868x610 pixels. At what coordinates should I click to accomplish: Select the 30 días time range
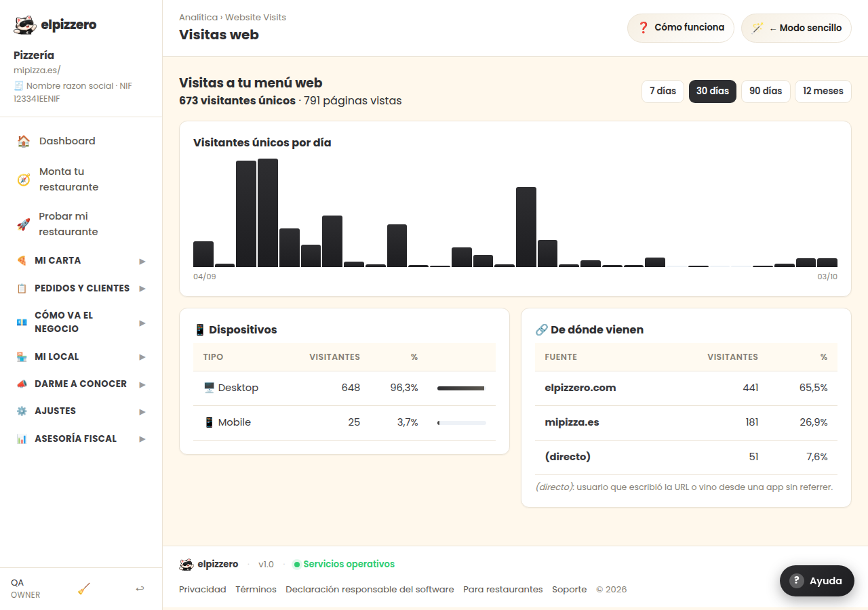pyautogui.click(x=713, y=91)
